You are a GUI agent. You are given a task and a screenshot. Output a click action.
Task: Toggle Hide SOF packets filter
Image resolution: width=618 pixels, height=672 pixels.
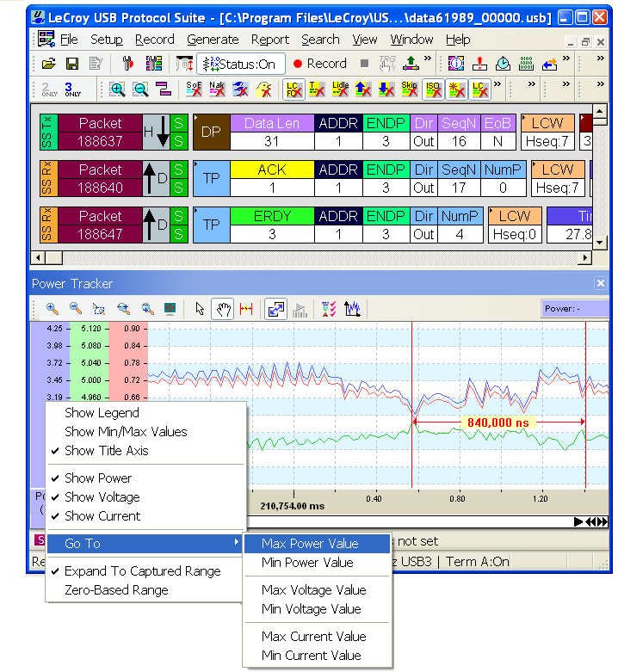[194, 89]
